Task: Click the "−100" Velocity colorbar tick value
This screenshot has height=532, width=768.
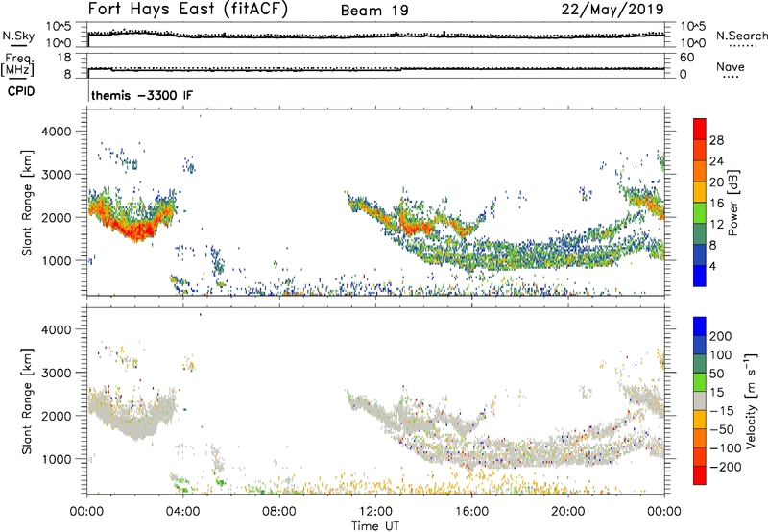Action: click(726, 448)
